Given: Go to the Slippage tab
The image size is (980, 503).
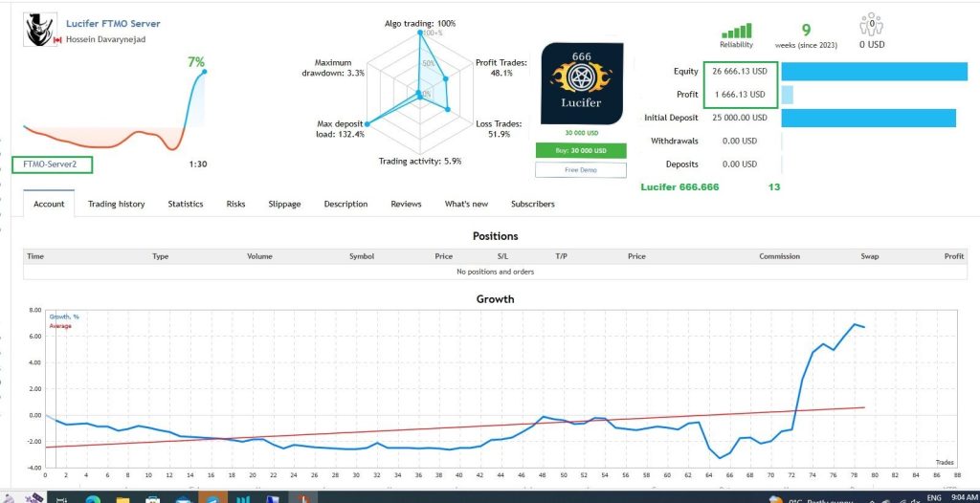Looking at the screenshot, I should [x=284, y=204].
